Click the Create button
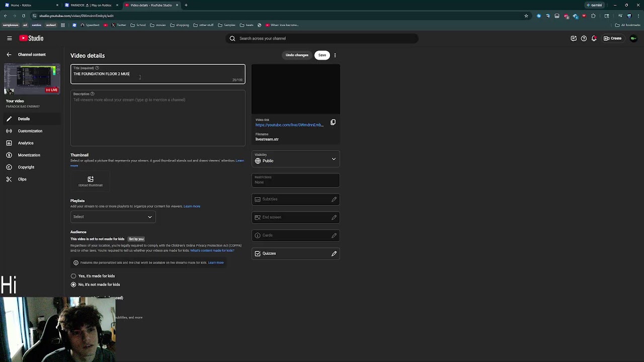Screen dimensions: 644x362 pos(613,38)
